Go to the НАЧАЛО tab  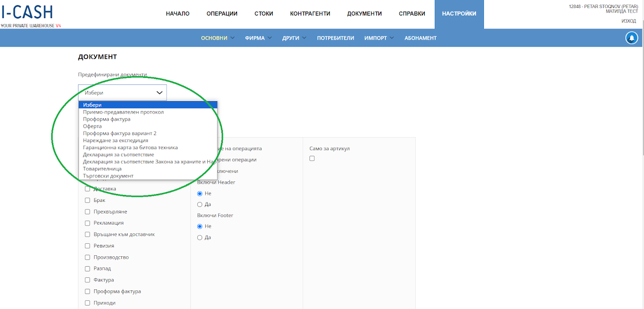pyautogui.click(x=178, y=14)
